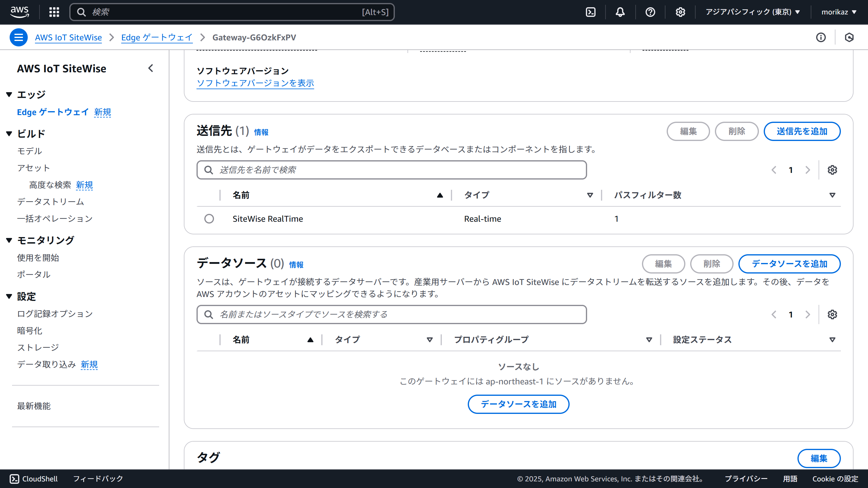Focus the top 検索 search box
The image size is (868, 488).
[x=232, y=12]
